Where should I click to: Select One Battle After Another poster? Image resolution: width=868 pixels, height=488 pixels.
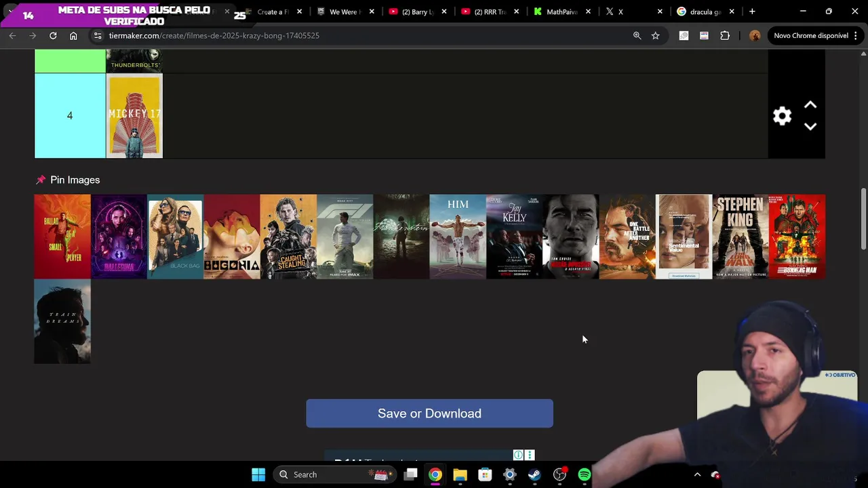627,237
